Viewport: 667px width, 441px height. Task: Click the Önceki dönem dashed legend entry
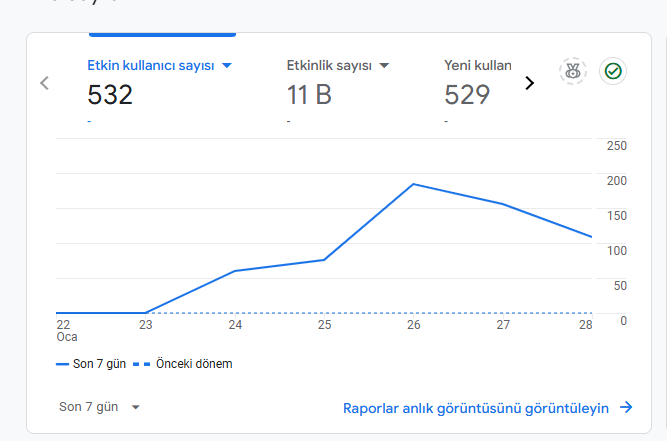[x=183, y=364]
